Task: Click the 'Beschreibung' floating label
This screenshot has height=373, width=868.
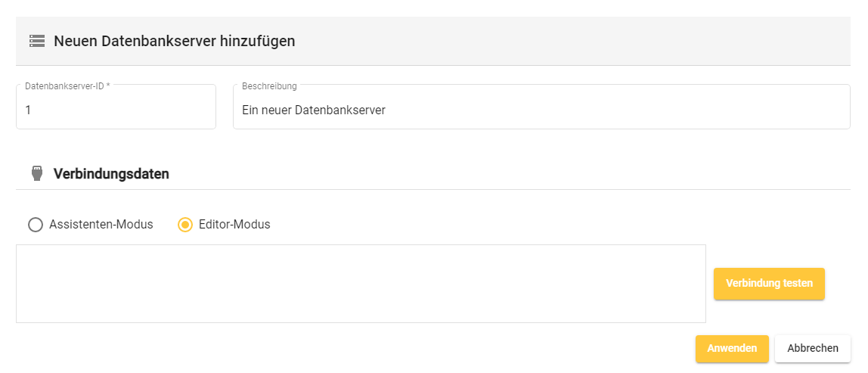Action: (269, 86)
